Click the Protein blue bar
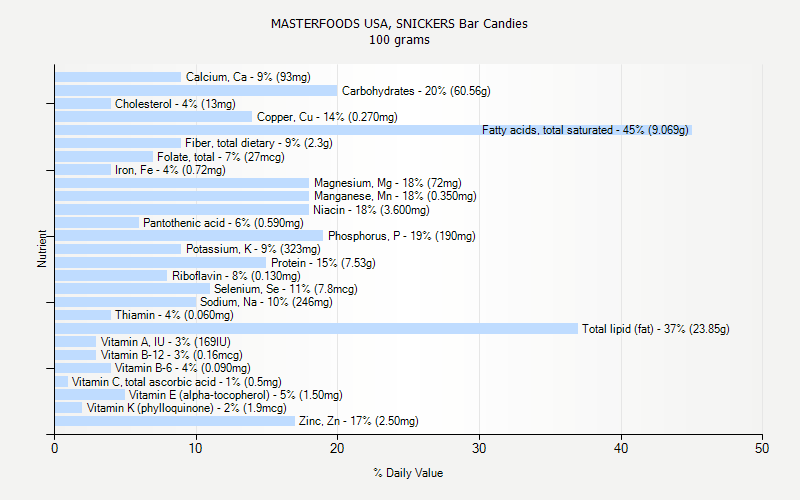Image resolution: width=800 pixels, height=500 pixels. coord(161,263)
